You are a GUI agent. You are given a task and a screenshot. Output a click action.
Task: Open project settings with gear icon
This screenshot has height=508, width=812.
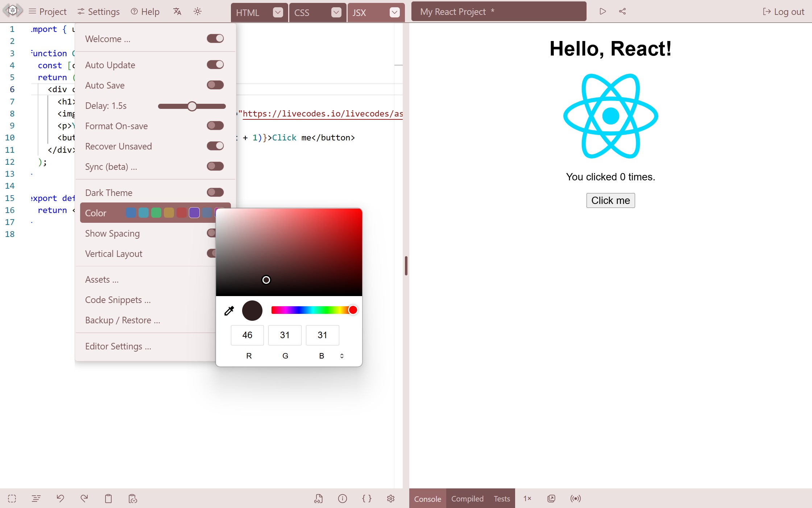tap(391, 498)
